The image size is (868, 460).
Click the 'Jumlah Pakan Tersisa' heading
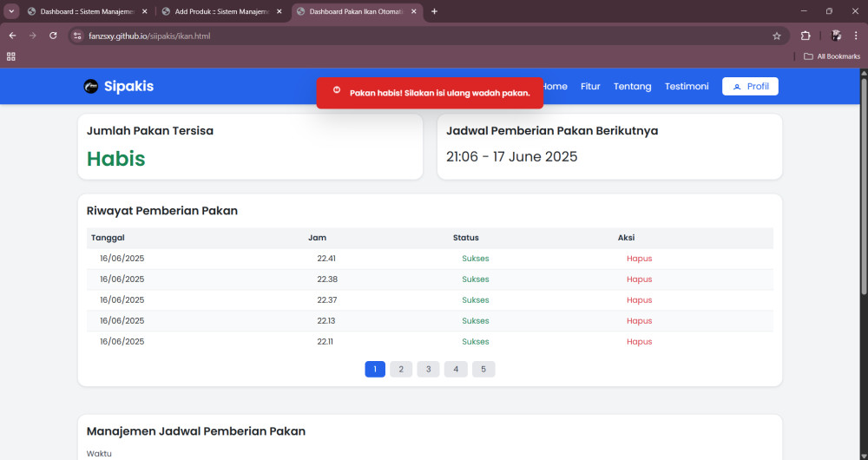150,131
